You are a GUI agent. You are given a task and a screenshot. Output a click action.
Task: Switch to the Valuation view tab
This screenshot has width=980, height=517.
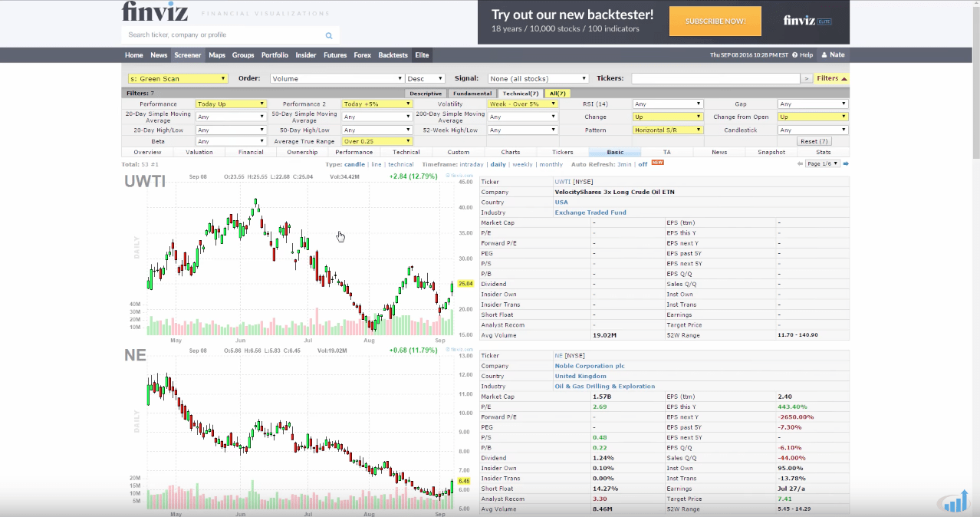199,152
